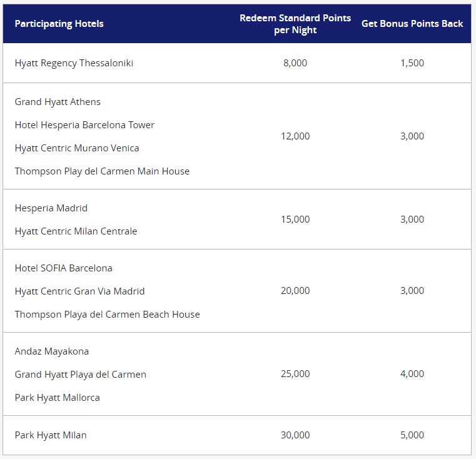Image resolution: width=476 pixels, height=459 pixels.
Task: Select Grand Hyatt Athens in the table
Action: pyautogui.click(x=58, y=102)
